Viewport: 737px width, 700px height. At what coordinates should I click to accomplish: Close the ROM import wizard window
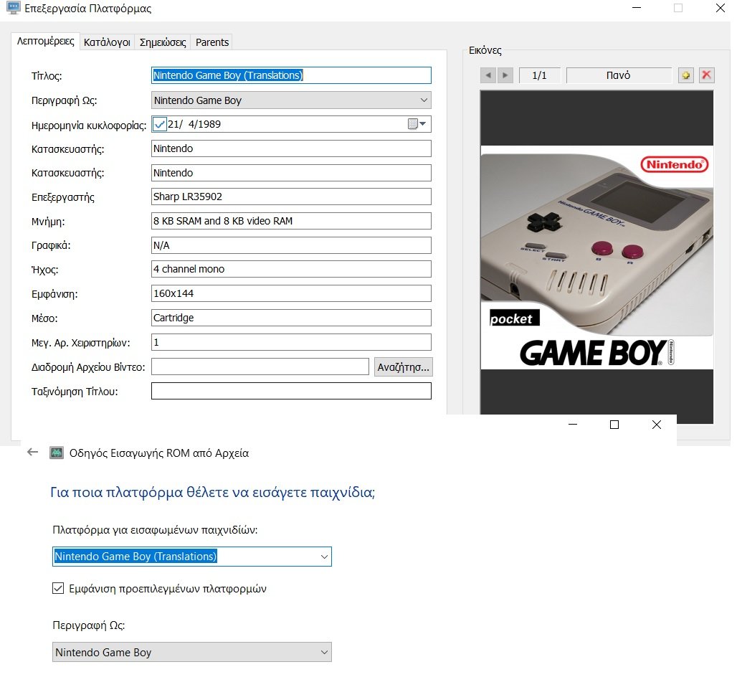[x=657, y=425]
